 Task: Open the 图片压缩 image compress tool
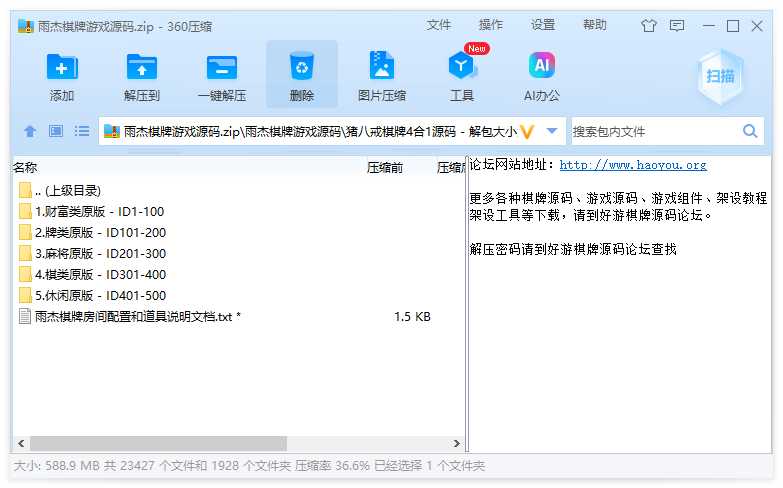tap(382, 66)
